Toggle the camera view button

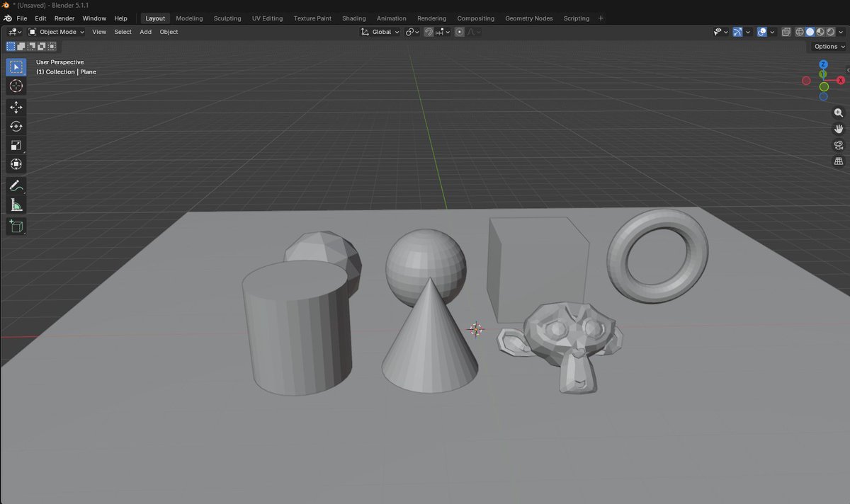click(839, 145)
